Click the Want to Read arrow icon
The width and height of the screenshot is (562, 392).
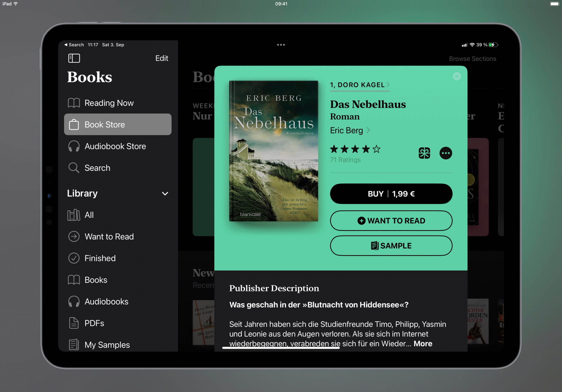point(74,236)
